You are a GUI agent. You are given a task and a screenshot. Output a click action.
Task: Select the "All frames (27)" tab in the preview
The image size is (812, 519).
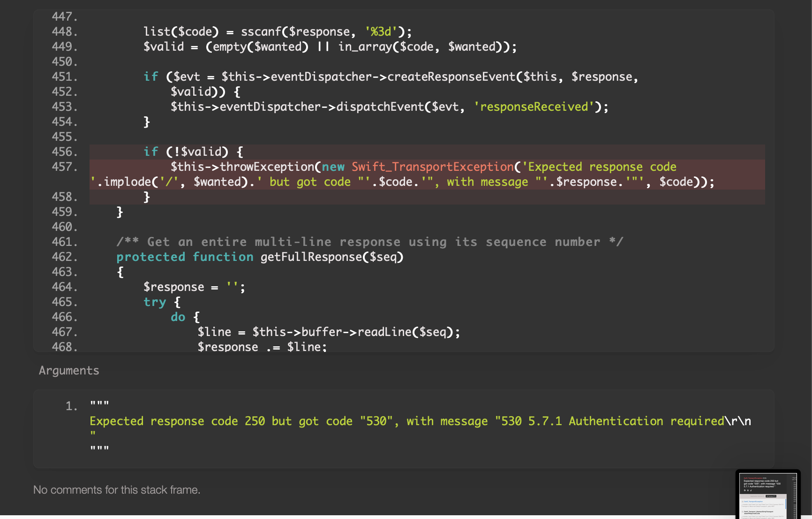tap(771, 496)
